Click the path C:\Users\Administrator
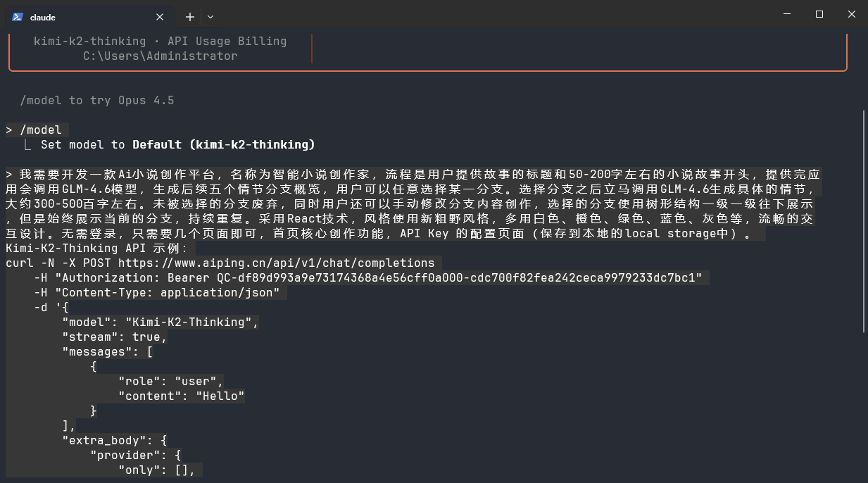868x483 pixels. pyautogui.click(x=160, y=56)
